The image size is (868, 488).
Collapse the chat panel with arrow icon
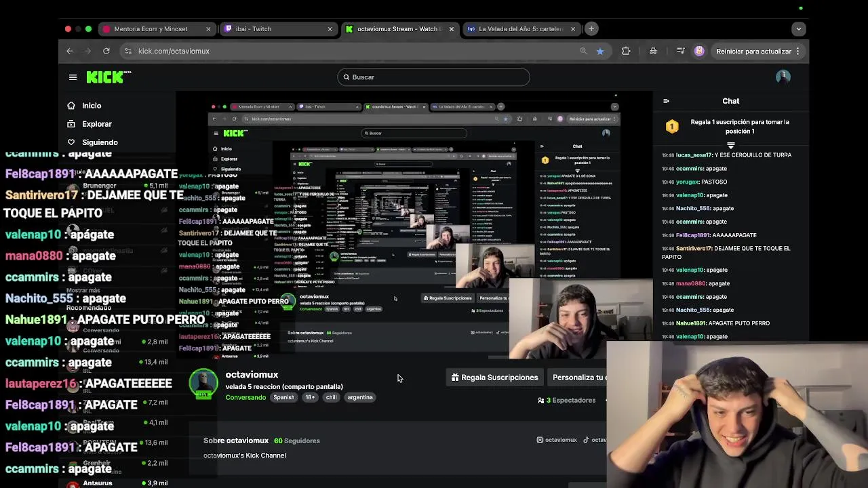coord(666,101)
